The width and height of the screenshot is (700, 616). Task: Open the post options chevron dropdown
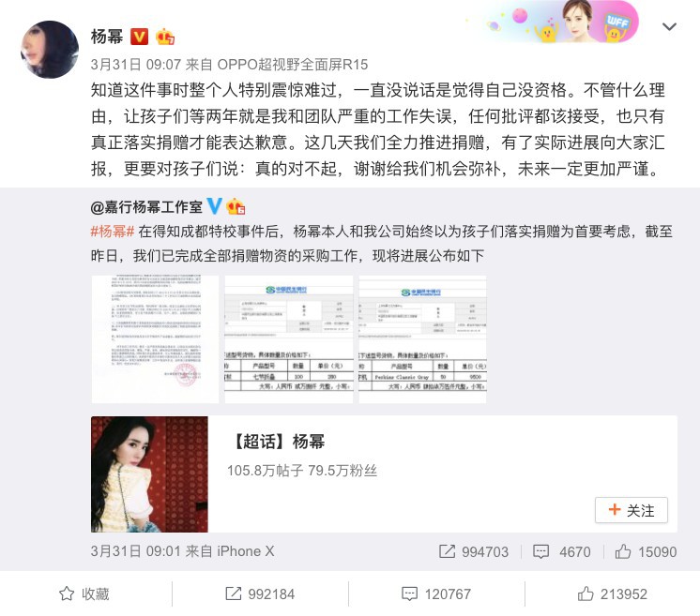pos(669,27)
